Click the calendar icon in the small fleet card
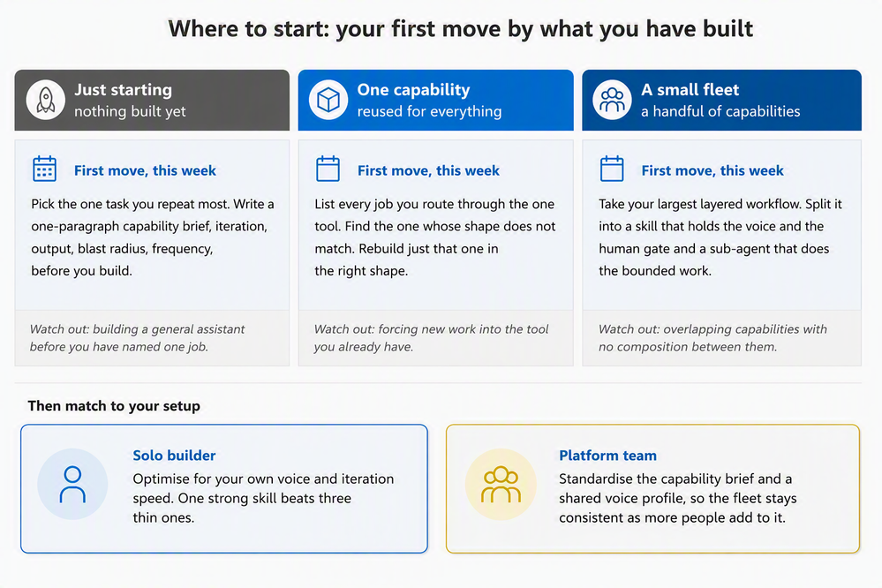This screenshot has width=882, height=588. point(612,169)
